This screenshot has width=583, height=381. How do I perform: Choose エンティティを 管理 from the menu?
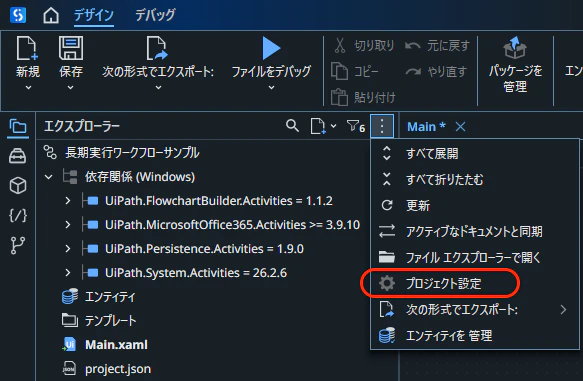475,336
